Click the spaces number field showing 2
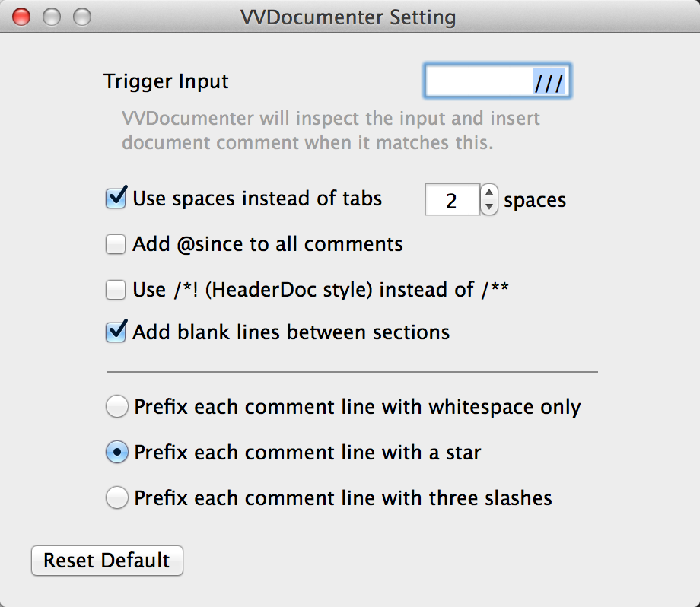 pyautogui.click(x=452, y=199)
